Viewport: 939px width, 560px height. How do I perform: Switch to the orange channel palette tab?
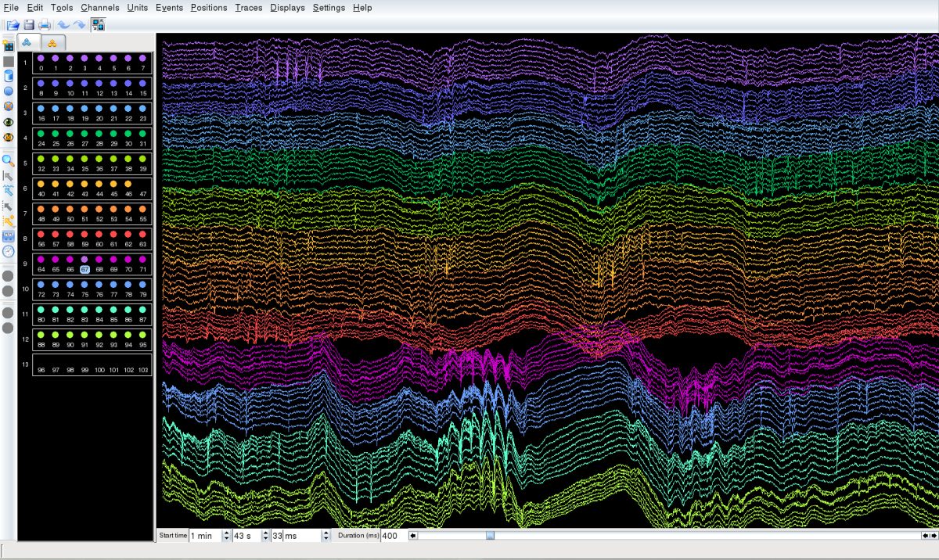[x=52, y=43]
